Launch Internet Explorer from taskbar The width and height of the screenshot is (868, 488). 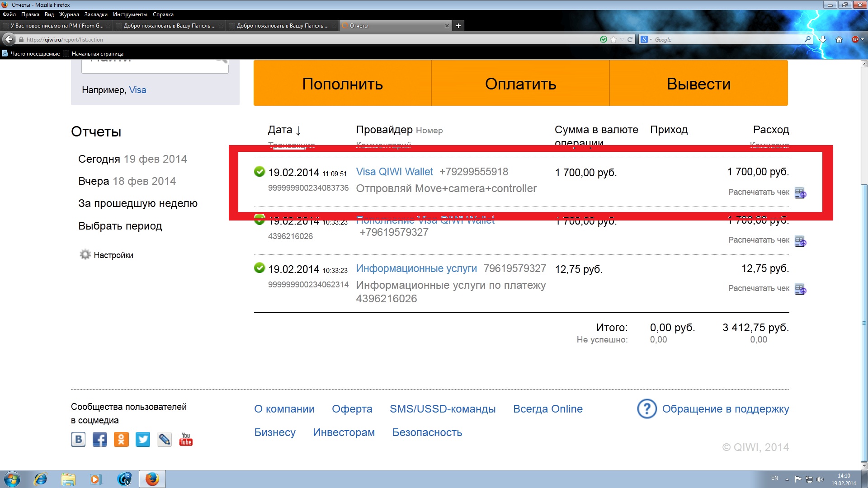tap(41, 479)
